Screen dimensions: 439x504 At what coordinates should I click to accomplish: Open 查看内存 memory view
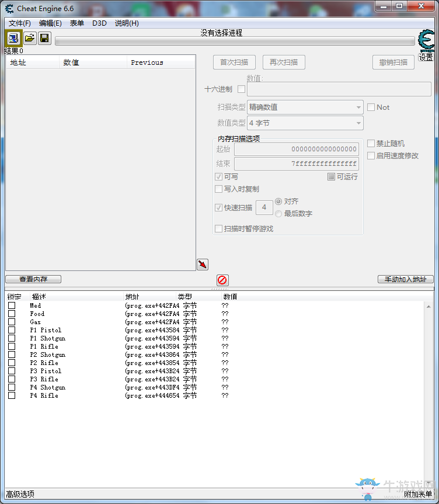coord(33,279)
